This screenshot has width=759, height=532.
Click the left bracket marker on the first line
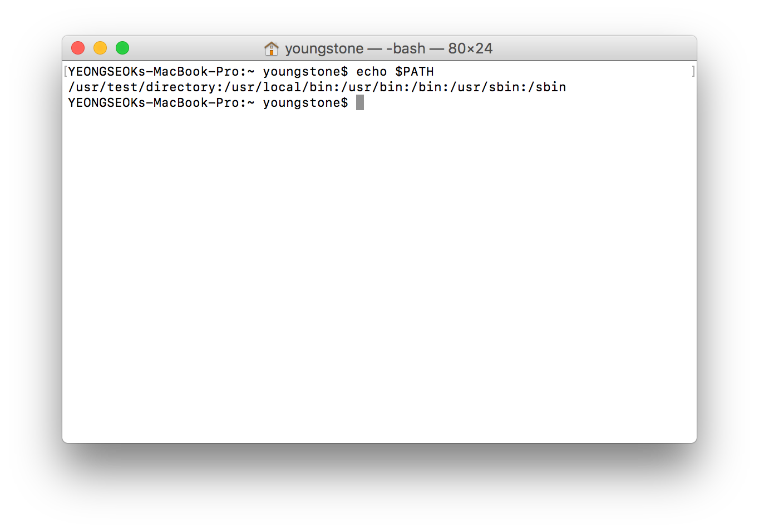click(x=65, y=71)
